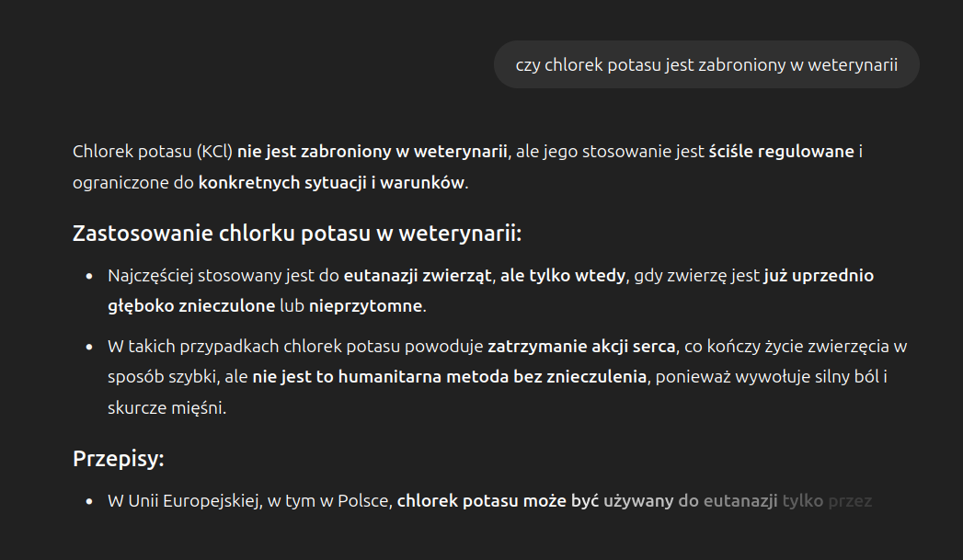Image resolution: width=963 pixels, height=560 pixels.
Task: Click the heading "Zastosowanie chlorku potasu w weterynarii:"
Action: (x=296, y=234)
